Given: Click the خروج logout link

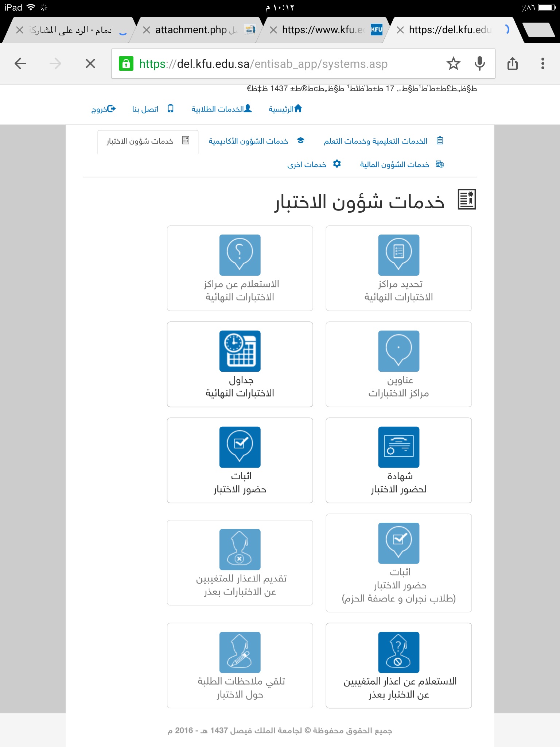Looking at the screenshot, I should point(104,109).
